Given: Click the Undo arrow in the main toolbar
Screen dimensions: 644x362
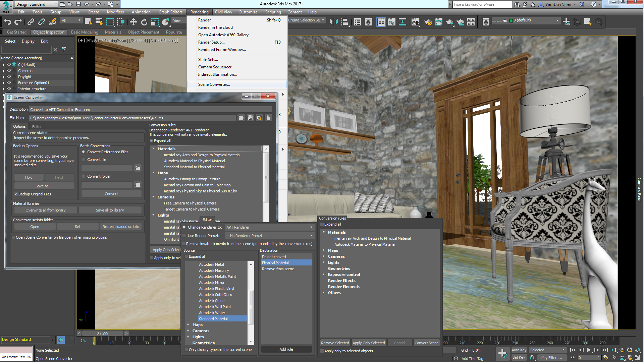Looking at the screenshot, I should [x=7, y=21].
